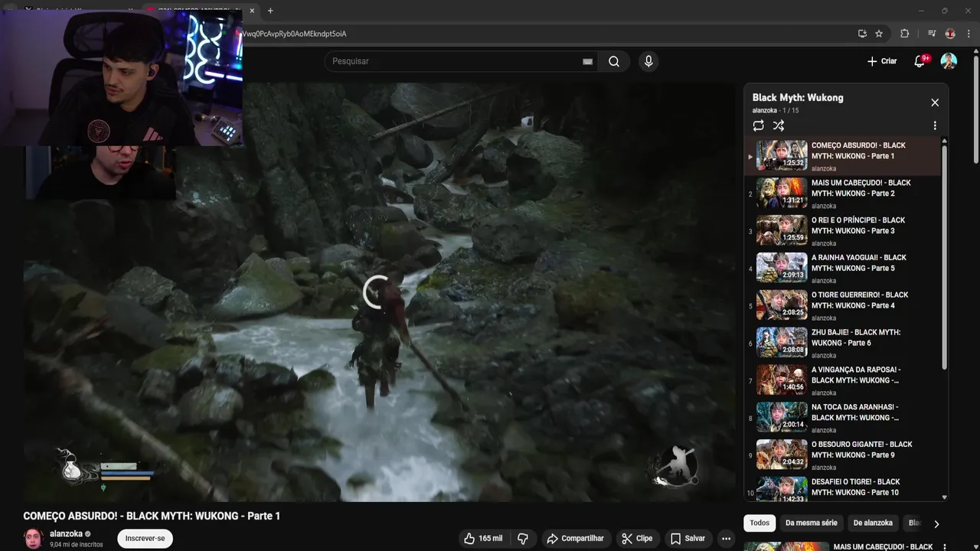Open the on-screen keyboard in search box

[x=587, y=61]
